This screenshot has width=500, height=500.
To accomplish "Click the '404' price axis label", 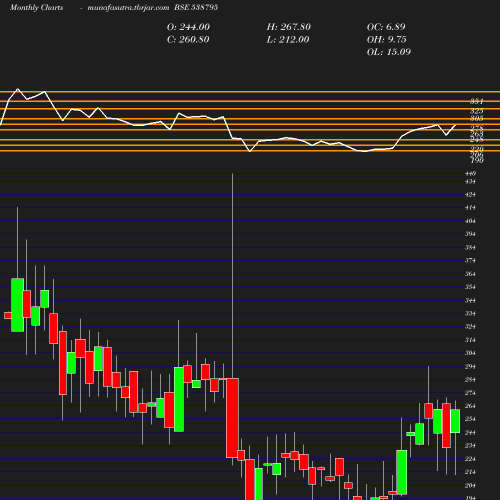I will tap(470, 221).
